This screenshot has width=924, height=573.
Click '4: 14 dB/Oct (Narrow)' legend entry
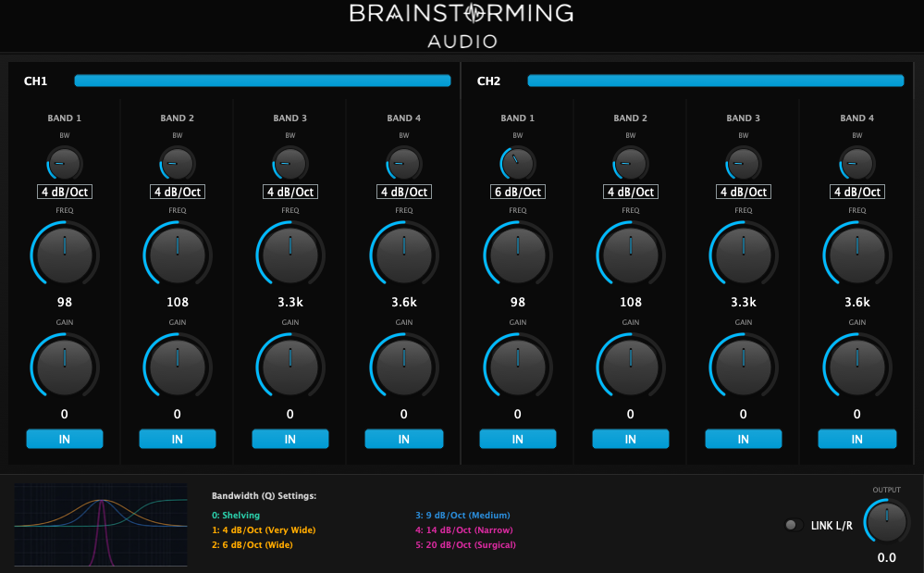click(x=464, y=530)
